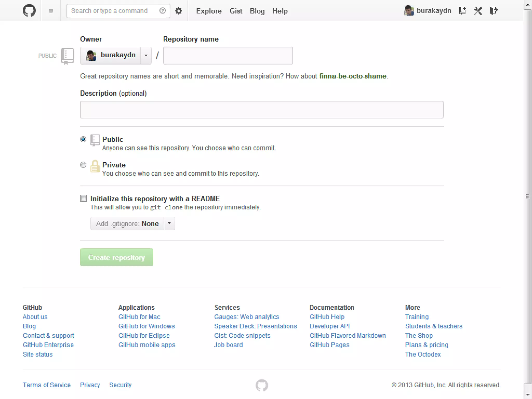
Task: Open command bar help question-mark icon
Action: [163, 11]
